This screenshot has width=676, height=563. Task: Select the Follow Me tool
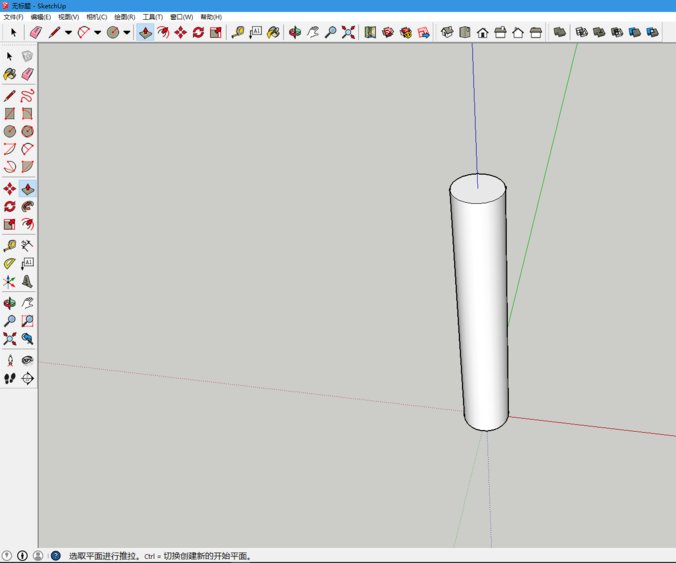tap(27, 206)
